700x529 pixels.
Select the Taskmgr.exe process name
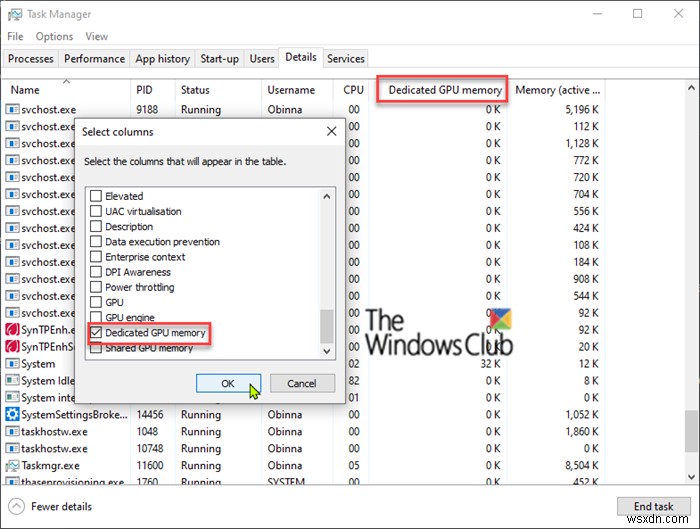[x=50, y=466]
